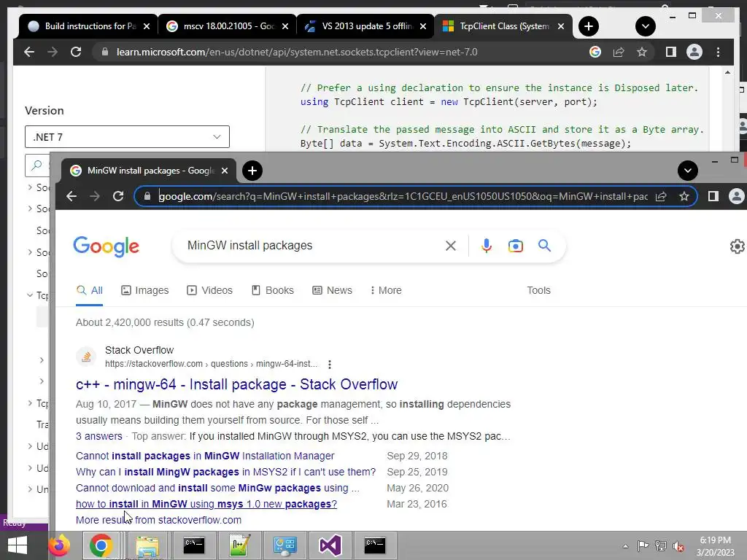Viewport: 747px width, 560px height.
Task: Switch to Videos results
Action: pos(209,290)
